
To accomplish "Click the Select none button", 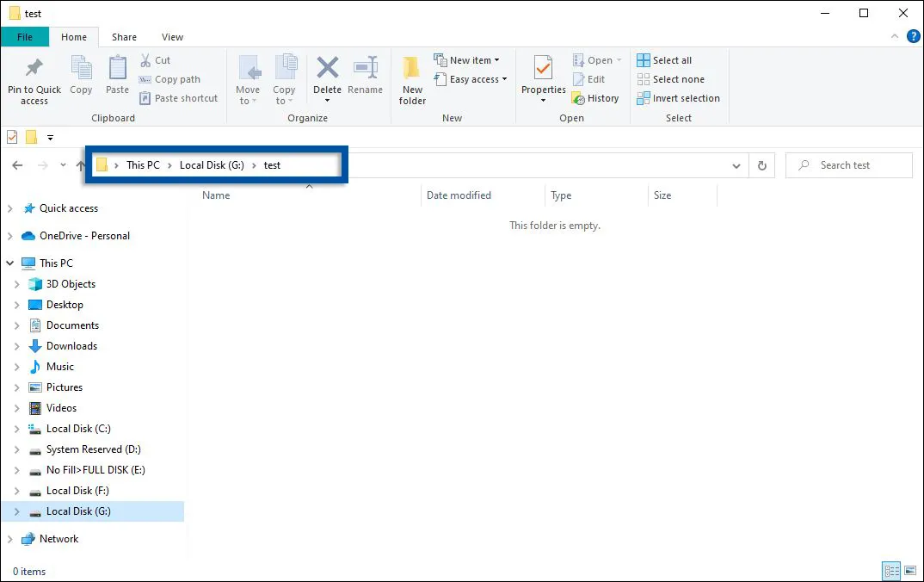I will (670, 78).
